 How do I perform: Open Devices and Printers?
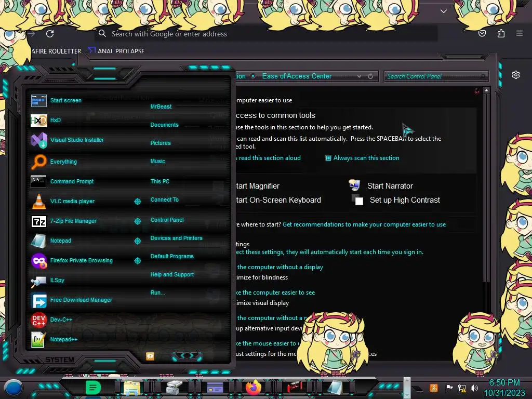(x=177, y=238)
